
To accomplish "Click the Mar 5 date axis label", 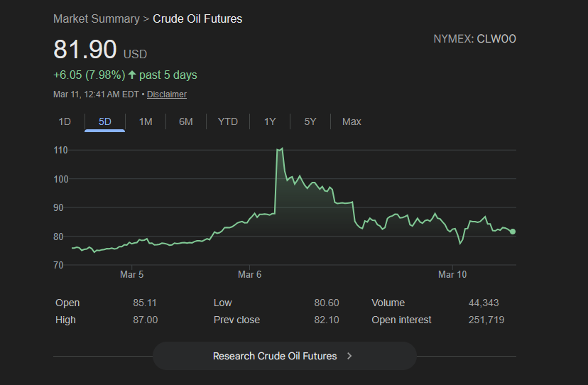I will [x=131, y=275].
